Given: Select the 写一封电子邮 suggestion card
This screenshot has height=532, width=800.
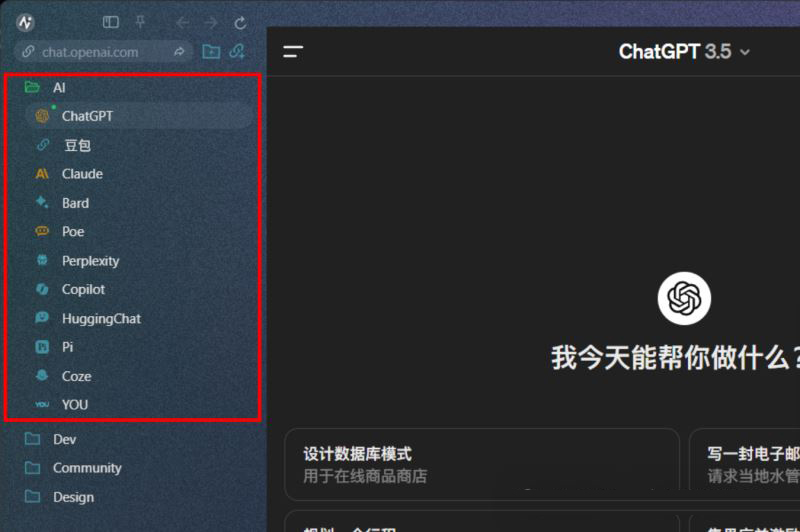Looking at the screenshot, I should tap(745, 465).
